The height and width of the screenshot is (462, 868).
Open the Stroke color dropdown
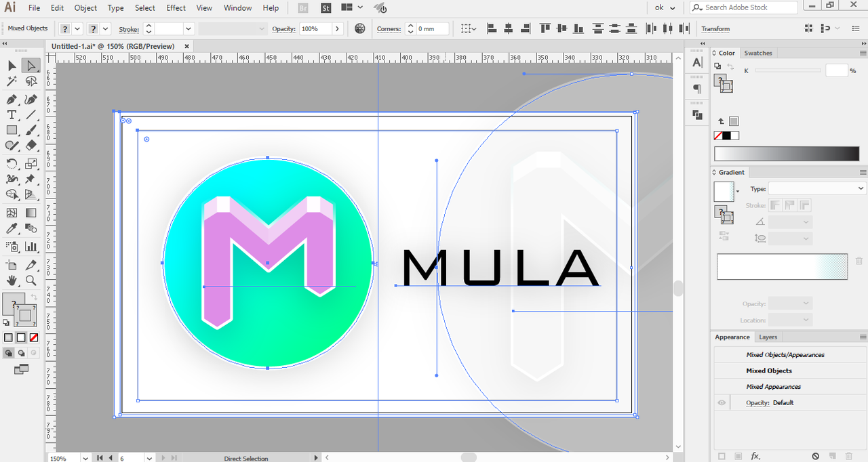[106, 28]
